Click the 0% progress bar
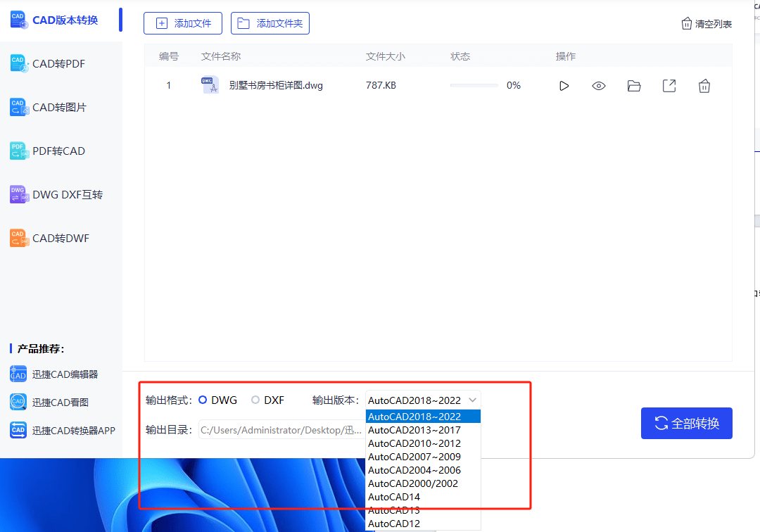The image size is (760, 532). 474,84
